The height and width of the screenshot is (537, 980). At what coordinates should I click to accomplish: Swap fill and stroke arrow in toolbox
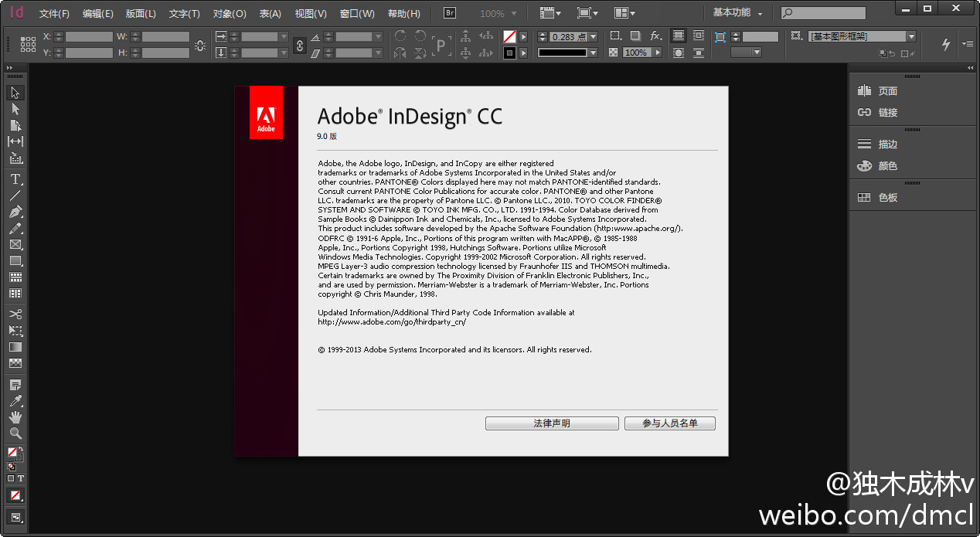coord(20,450)
